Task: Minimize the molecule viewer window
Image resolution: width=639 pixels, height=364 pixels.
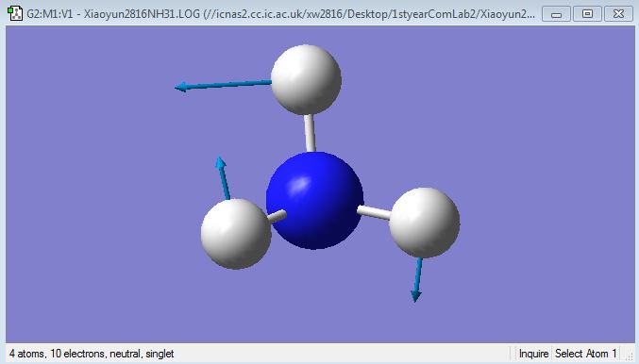Action: [556, 14]
